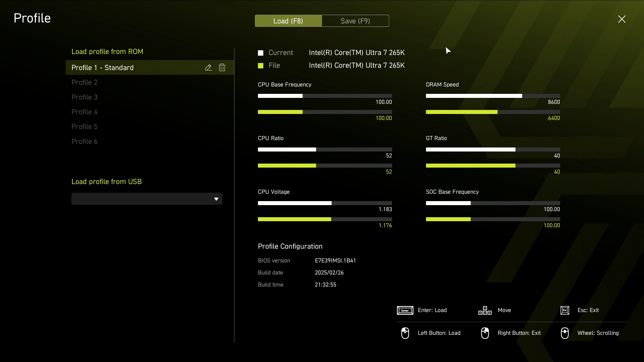Click the left mouse button Load icon
Image resolution: width=644 pixels, height=362 pixels.
pos(405,333)
